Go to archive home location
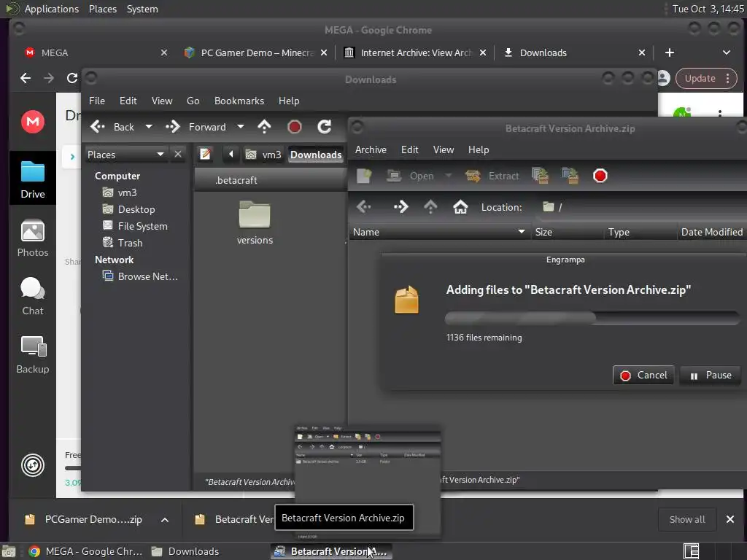This screenshot has height=560, width=747. [460, 206]
